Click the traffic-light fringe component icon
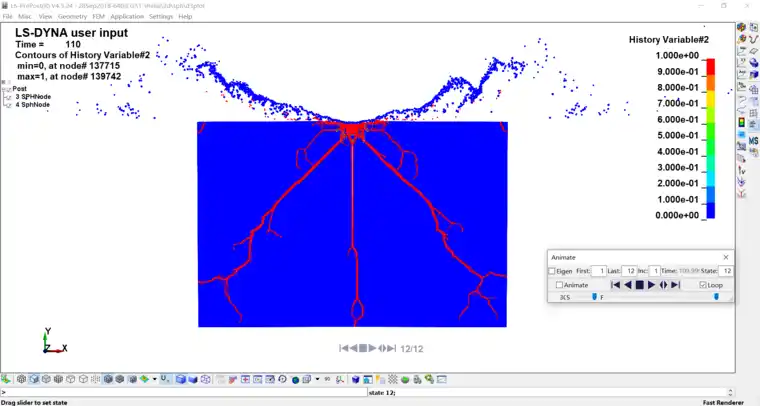 (x=741, y=123)
